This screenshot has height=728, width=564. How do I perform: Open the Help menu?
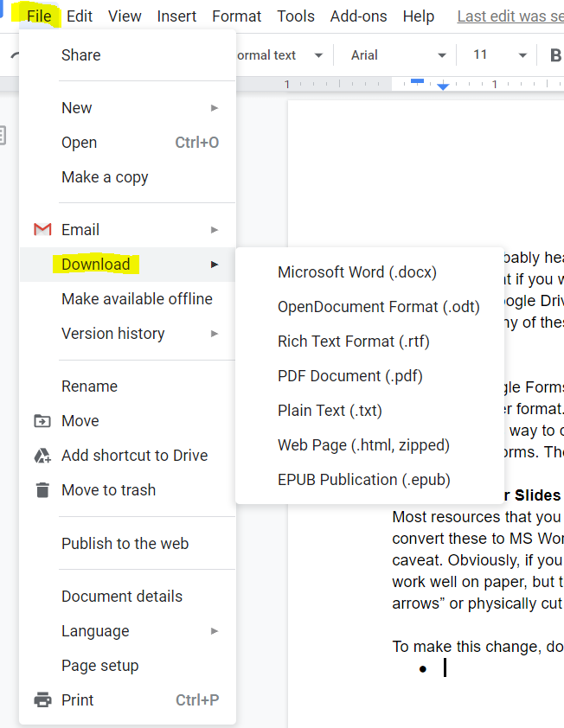[418, 16]
